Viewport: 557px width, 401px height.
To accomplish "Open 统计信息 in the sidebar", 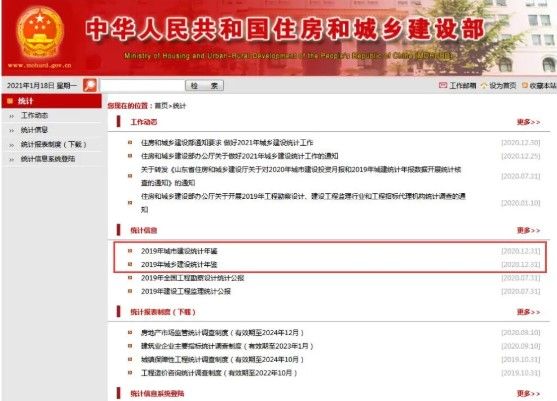I will point(34,130).
